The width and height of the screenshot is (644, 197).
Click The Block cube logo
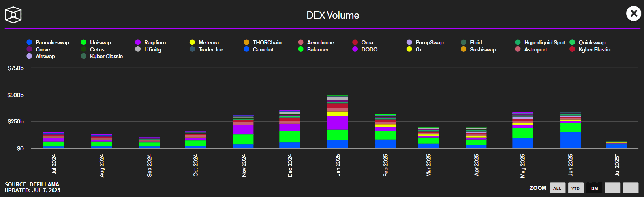(13, 15)
